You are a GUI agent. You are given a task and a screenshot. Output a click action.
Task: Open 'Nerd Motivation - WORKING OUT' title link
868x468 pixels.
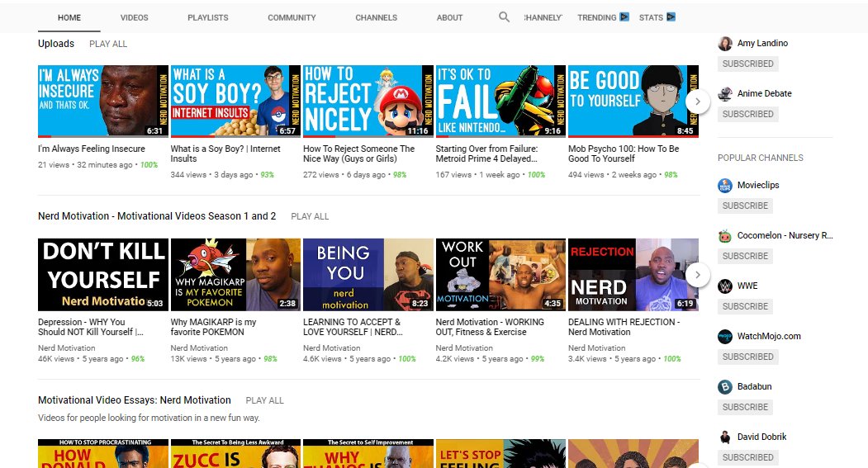click(x=490, y=327)
